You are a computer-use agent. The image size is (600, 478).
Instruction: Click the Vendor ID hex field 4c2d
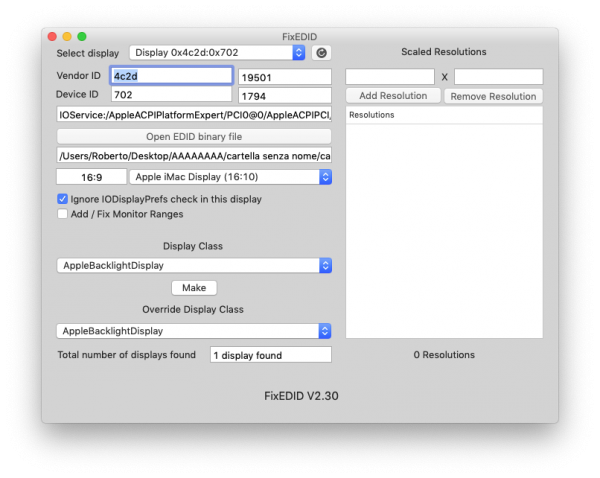point(171,76)
